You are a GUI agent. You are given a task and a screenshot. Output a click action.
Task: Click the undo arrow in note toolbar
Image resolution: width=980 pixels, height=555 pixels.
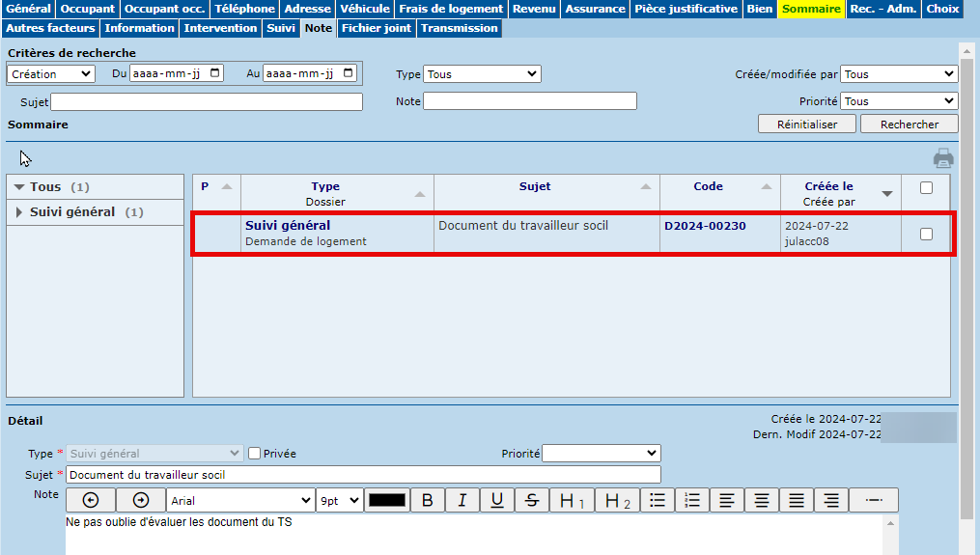91,500
